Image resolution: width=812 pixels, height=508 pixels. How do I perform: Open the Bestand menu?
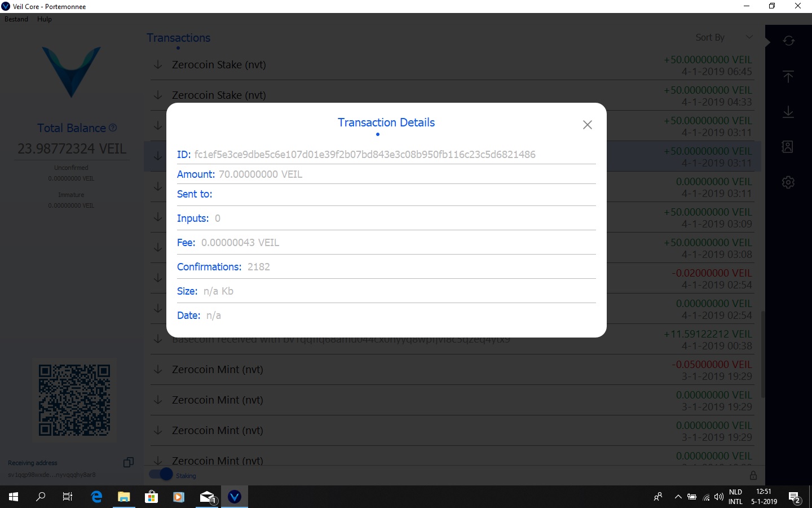[x=16, y=19]
